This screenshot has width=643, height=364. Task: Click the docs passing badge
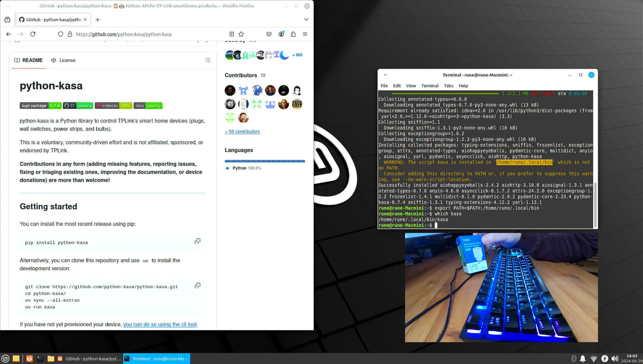[148, 105]
